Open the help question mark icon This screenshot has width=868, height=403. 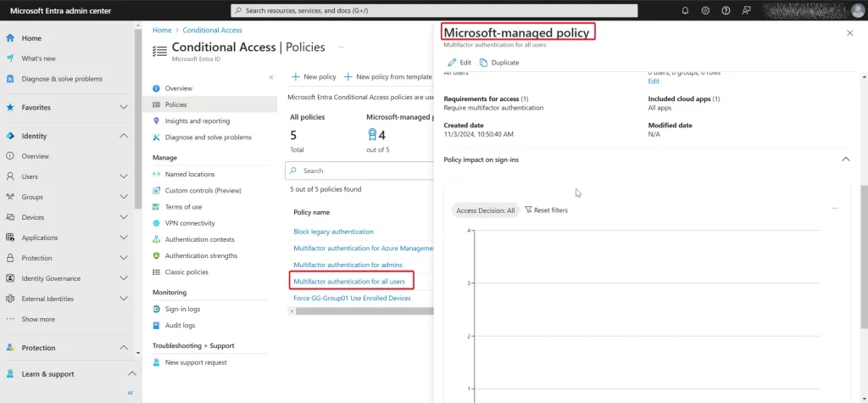point(726,10)
